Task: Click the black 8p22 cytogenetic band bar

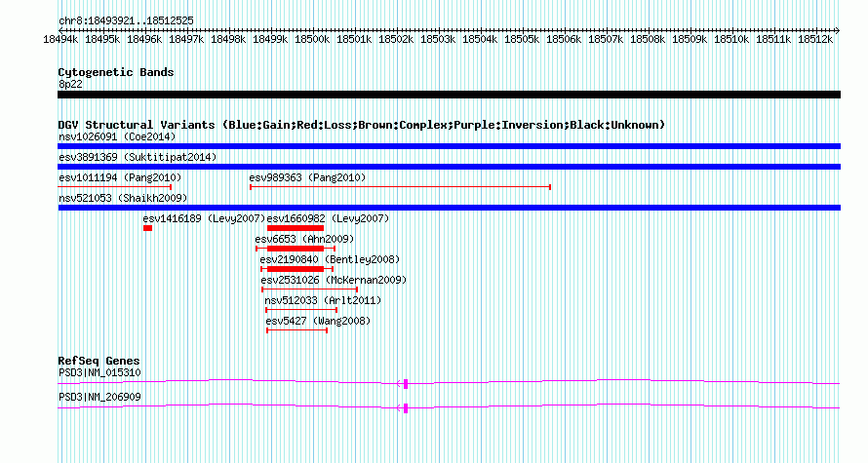Action: click(449, 95)
